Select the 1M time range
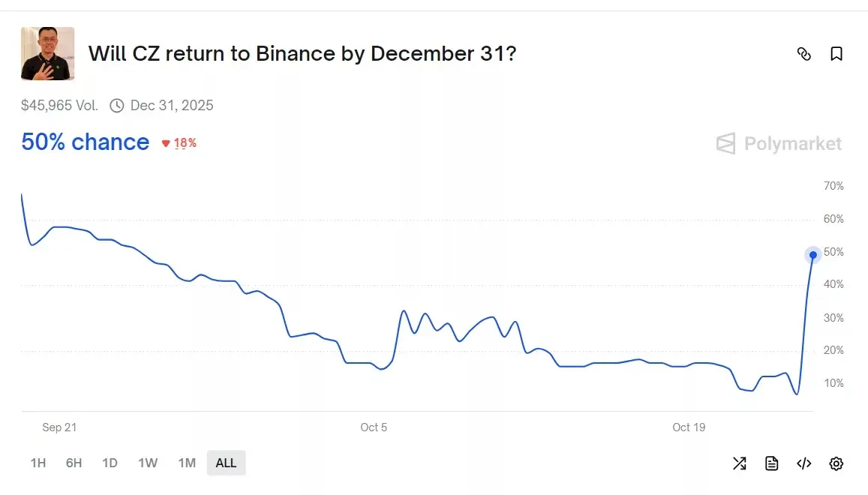This screenshot has width=868, height=495. pyautogui.click(x=187, y=463)
